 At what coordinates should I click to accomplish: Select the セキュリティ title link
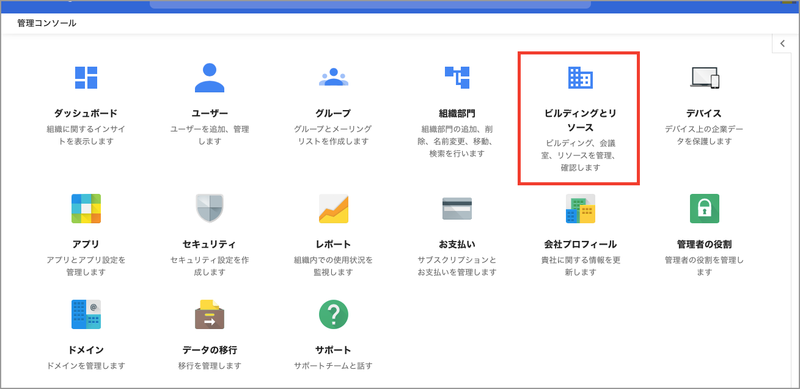pos(210,244)
